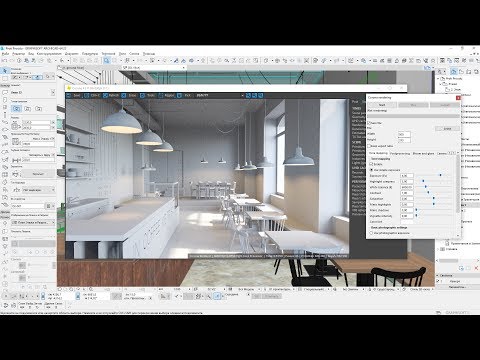Open the Layout Book in the Navigator
This screenshot has height=360, width=480.
coord(469,71)
